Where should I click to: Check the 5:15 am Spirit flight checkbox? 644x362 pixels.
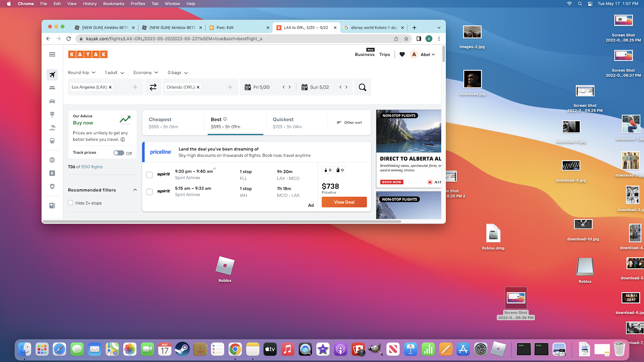(x=149, y=192)
